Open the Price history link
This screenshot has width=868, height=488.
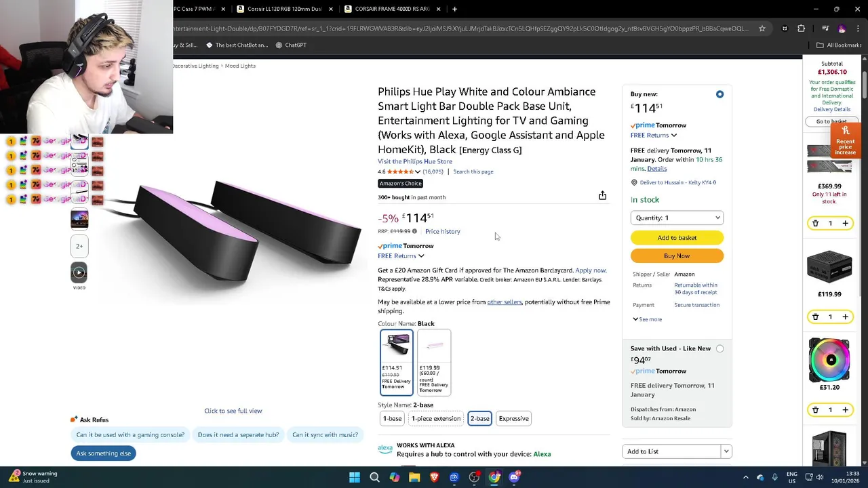pyautogui.click(x=442, y=232)
